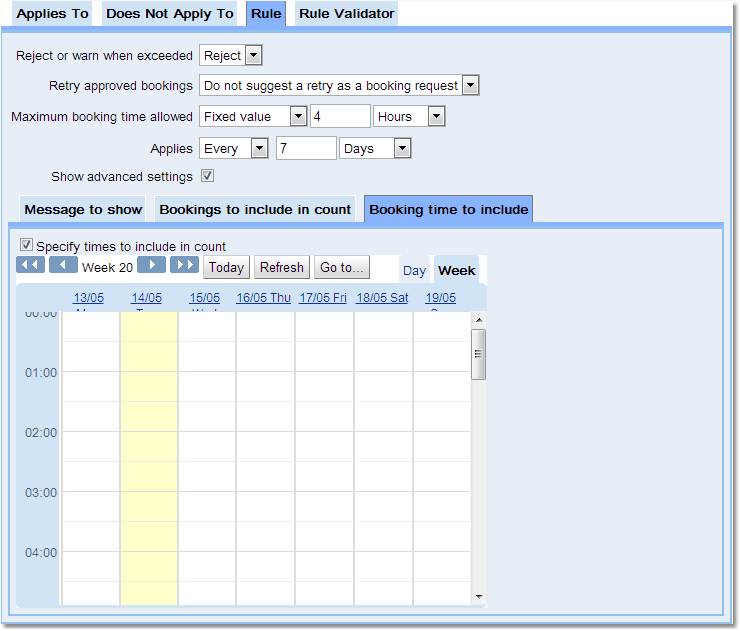Open the Fixed value dropdown

(298, 117)
